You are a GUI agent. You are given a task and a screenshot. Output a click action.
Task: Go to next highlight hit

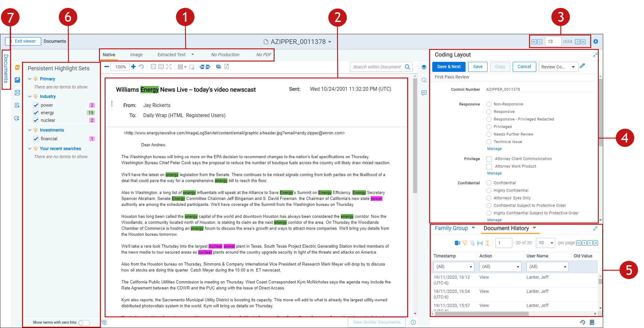(x=208, y=67)
